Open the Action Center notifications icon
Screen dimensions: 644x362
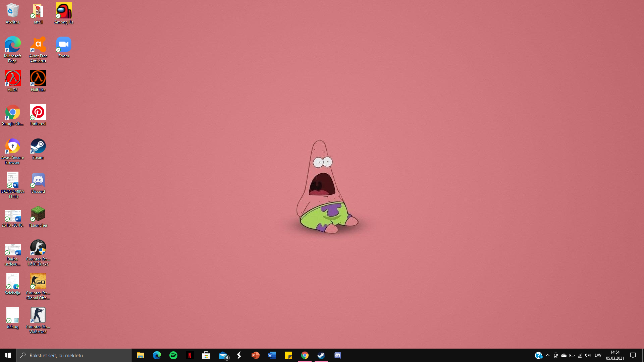click(633, 355)
